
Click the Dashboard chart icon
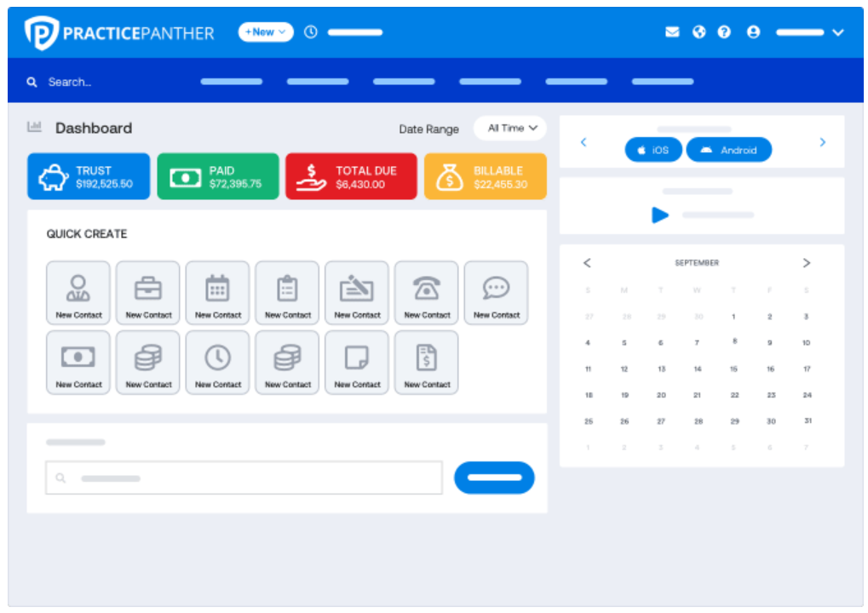pyautogui.click(x=34, y=127)
